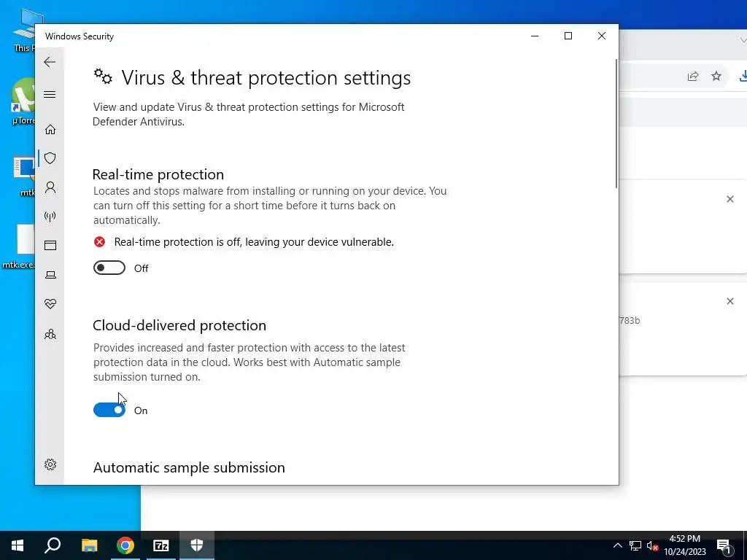Open the notification center icon
The width and height of the screenshot is (747, 560).
coord(724,546)
